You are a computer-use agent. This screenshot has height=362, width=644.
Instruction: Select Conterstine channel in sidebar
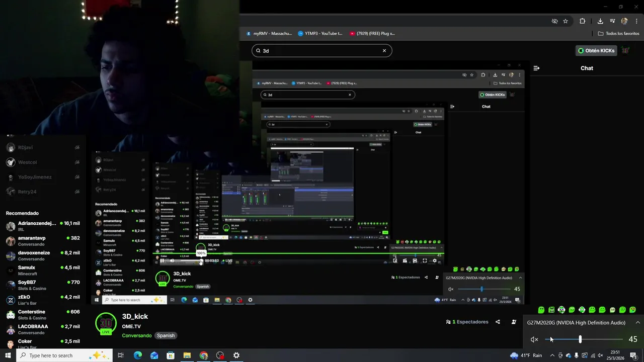[43, 314]
